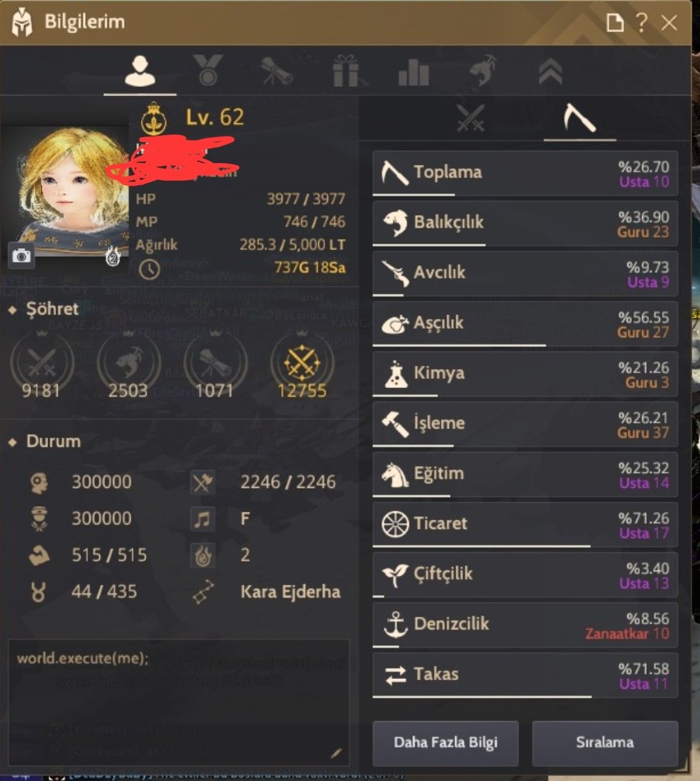Open the gift box challenges tab
The image size is (700, 781).
click(x=345, y=71)
